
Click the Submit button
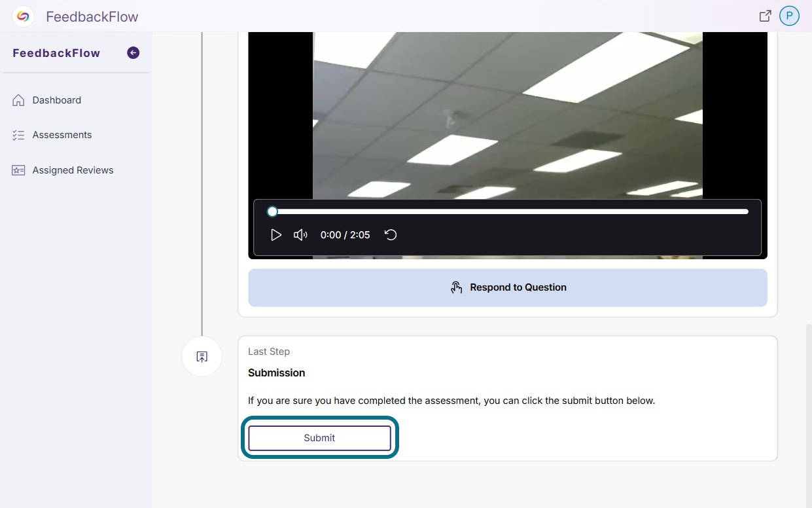click(319, 438)
